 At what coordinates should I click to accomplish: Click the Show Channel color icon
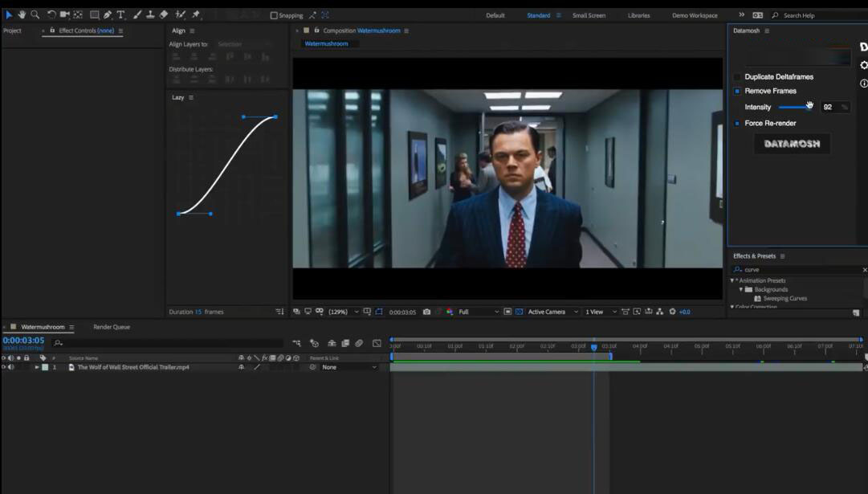[450, 312]
